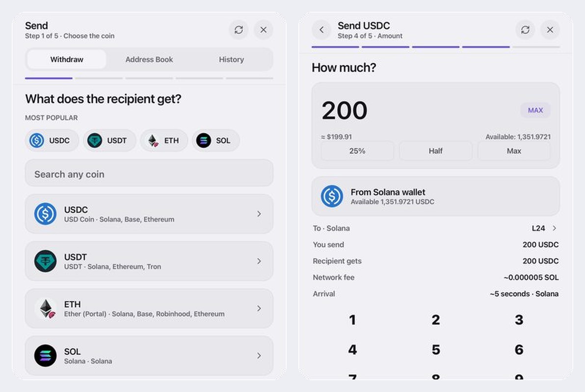Close the Send USDC amount panel
The width and height of the screenshot is (585, 392).
(x=550, y=29)
